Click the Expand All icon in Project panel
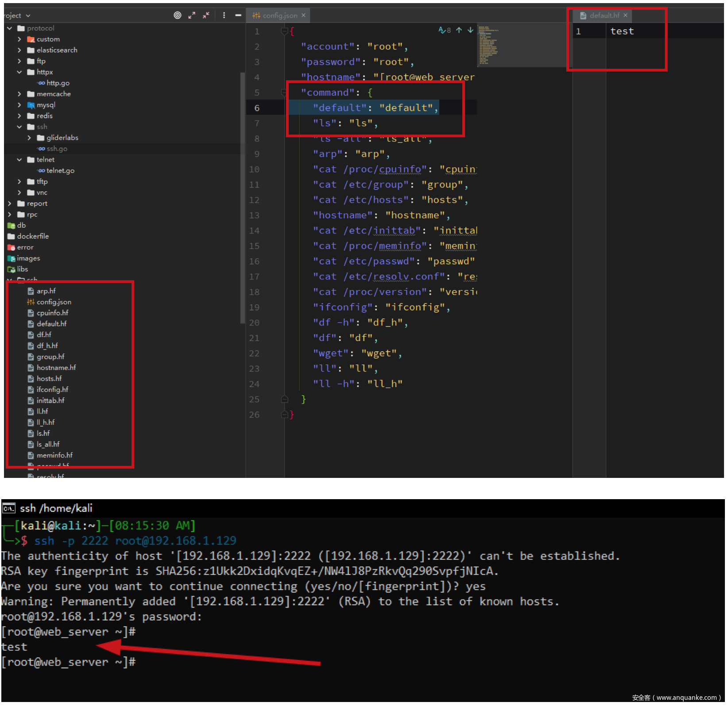728x706 pixels. tap(192, 16)
